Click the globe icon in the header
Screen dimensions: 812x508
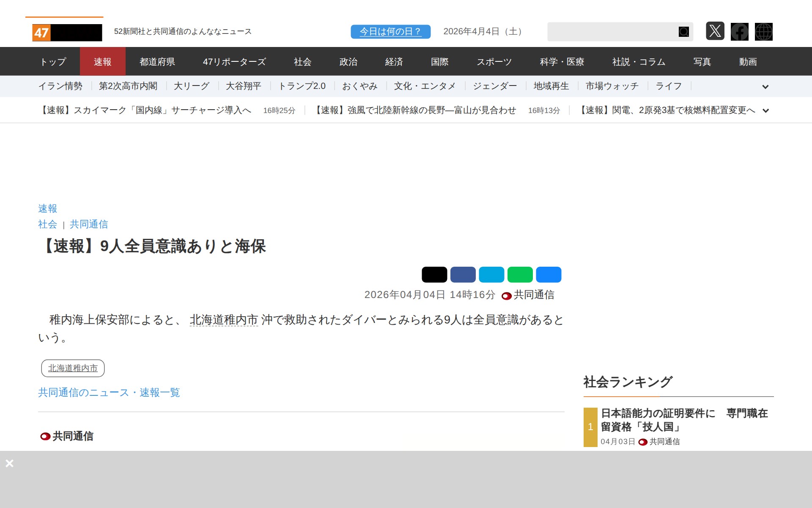[764, 31]
